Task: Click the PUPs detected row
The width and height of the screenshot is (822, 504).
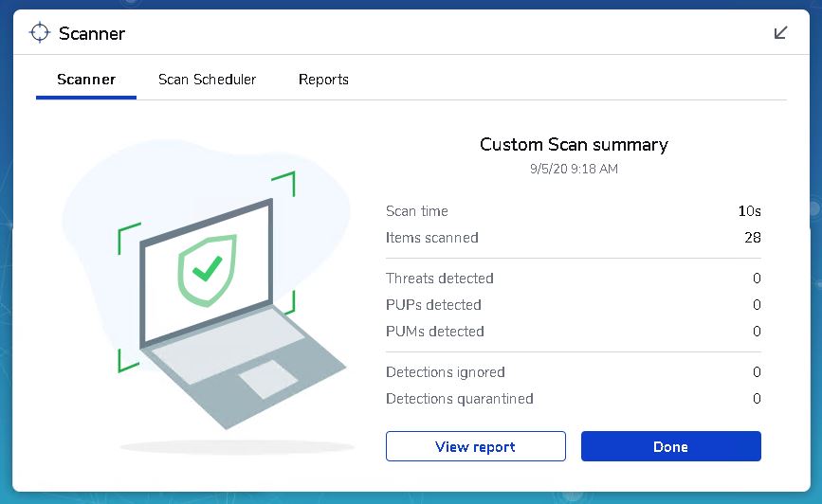Action: click(573, 305)
